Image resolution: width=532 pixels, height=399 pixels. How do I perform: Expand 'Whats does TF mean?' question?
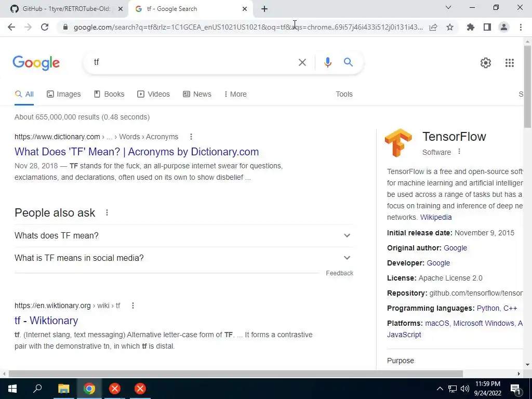184,235
